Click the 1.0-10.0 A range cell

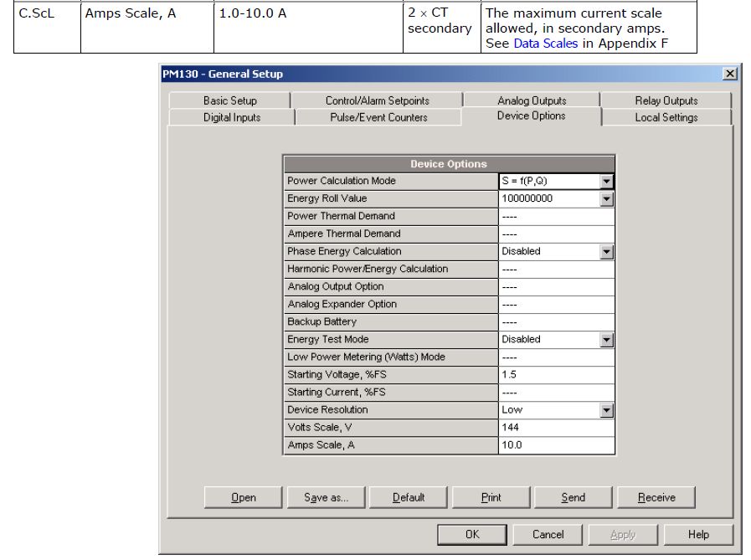[308, 28]
